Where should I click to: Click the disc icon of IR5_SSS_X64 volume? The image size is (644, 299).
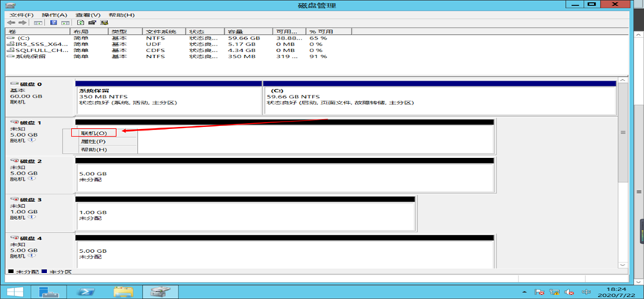point(11,43)
